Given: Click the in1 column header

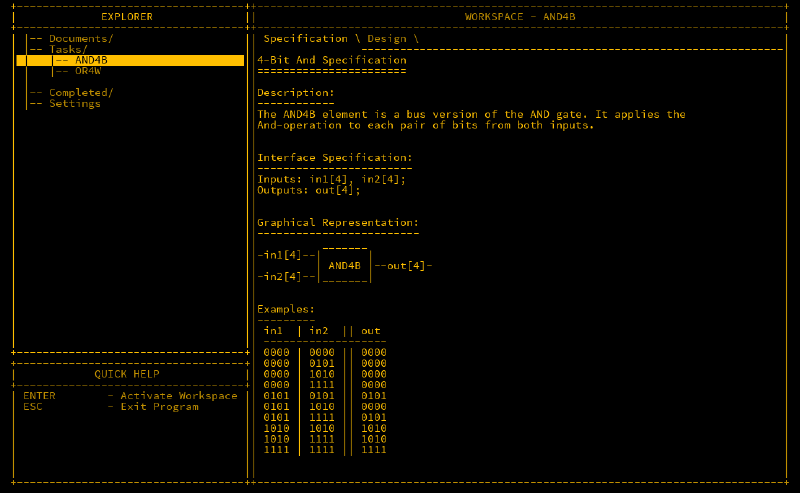Looking at the screenshot, I should pyautogui.click(x=273, y=331).
